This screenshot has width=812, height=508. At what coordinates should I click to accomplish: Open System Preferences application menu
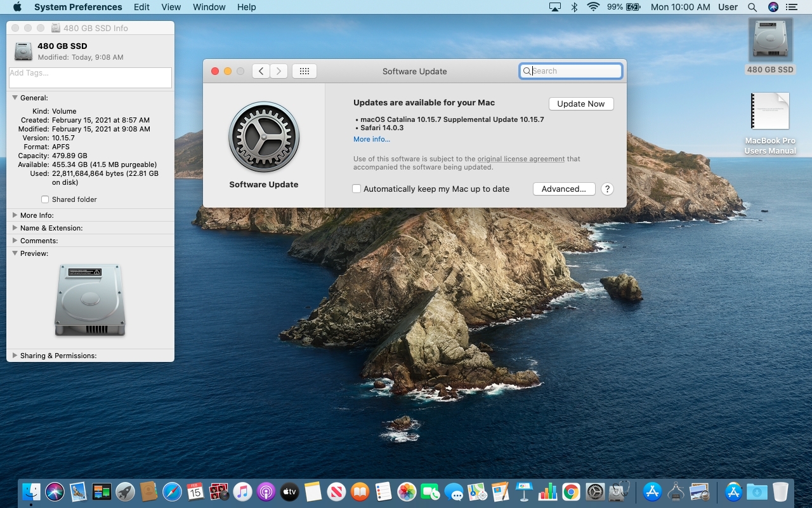[78, 7]
